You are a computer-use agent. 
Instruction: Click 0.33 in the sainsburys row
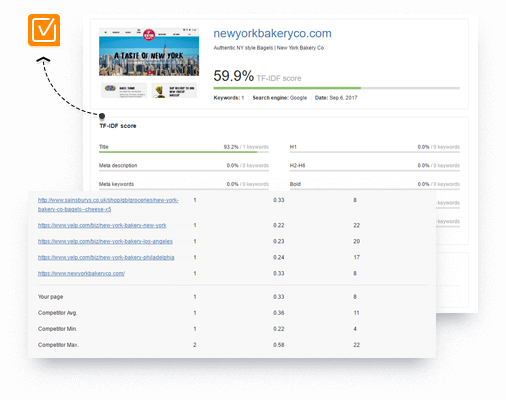pyautogui.click(x=279, y=200)
